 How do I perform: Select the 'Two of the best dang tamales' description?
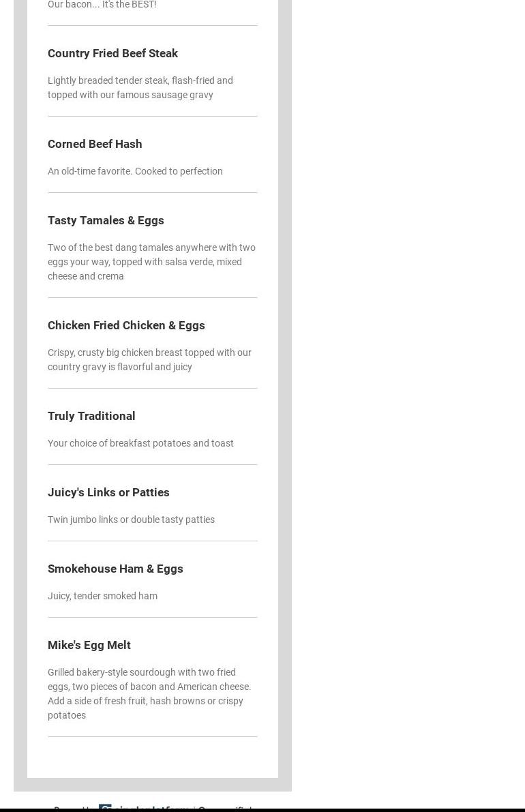pos(151,262)
